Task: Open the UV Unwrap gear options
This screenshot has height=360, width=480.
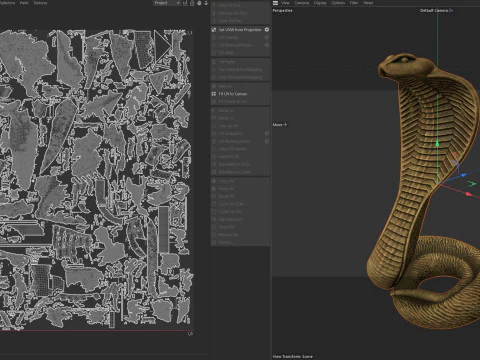Action: pyautogui.click(x=267, y=37)
